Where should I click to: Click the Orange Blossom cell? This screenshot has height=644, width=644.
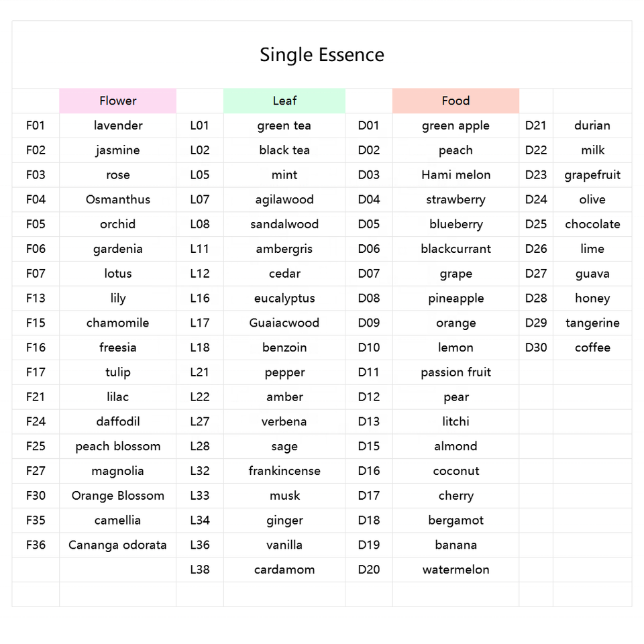pyautogui.click(x=118, y=496)
